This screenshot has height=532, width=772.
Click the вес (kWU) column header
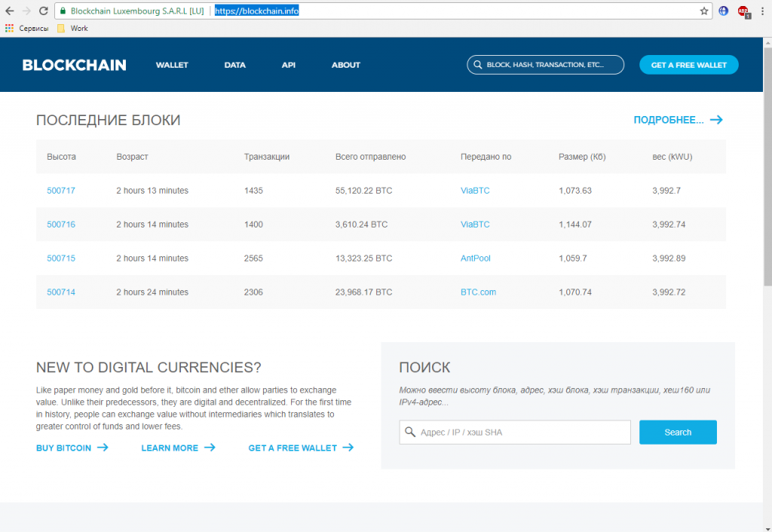(672, 157)
